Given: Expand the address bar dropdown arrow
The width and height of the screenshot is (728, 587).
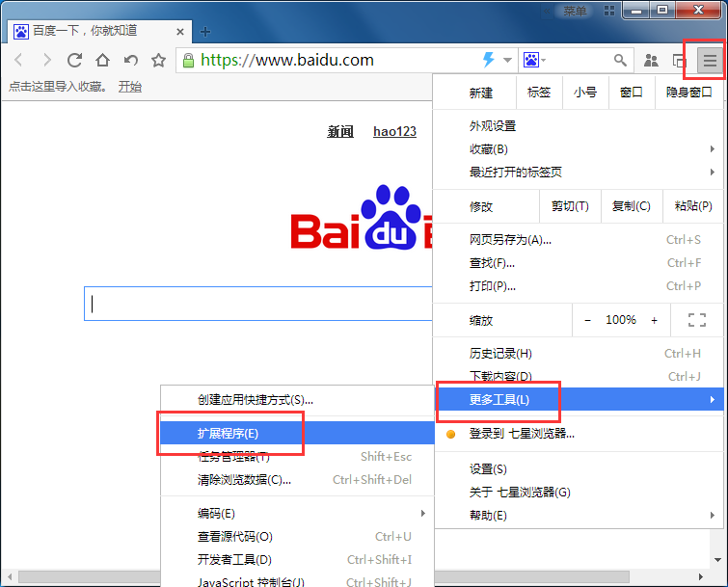Looking at the screenshot, I should pyautogui.click(x=507, y=60).
